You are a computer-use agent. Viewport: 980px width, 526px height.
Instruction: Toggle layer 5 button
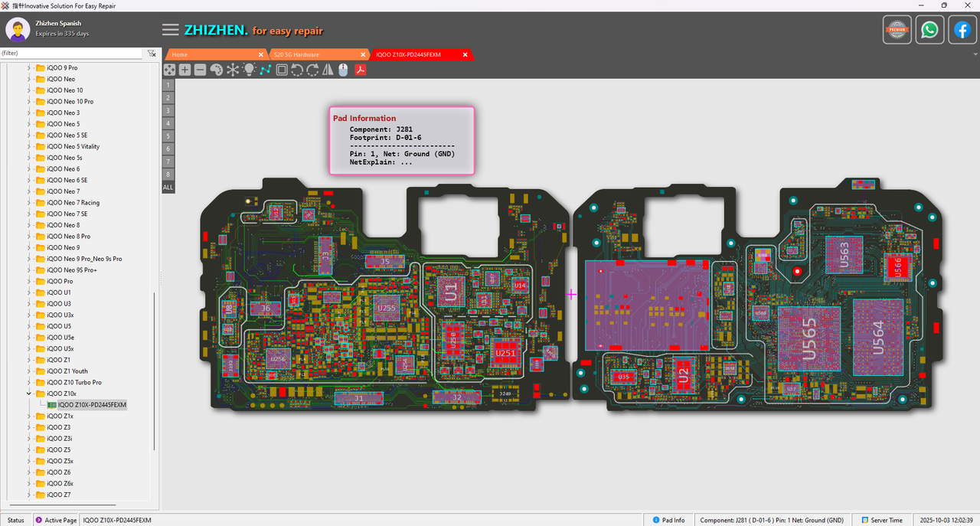(168, 136)
